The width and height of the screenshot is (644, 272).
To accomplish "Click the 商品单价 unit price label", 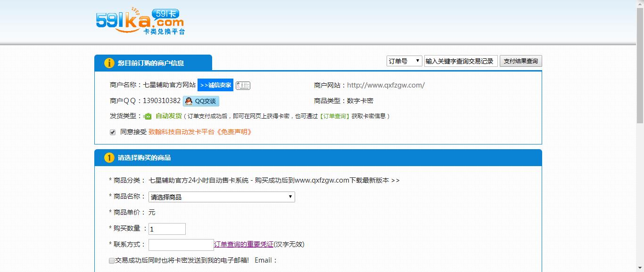I will (x=127, y=212).
